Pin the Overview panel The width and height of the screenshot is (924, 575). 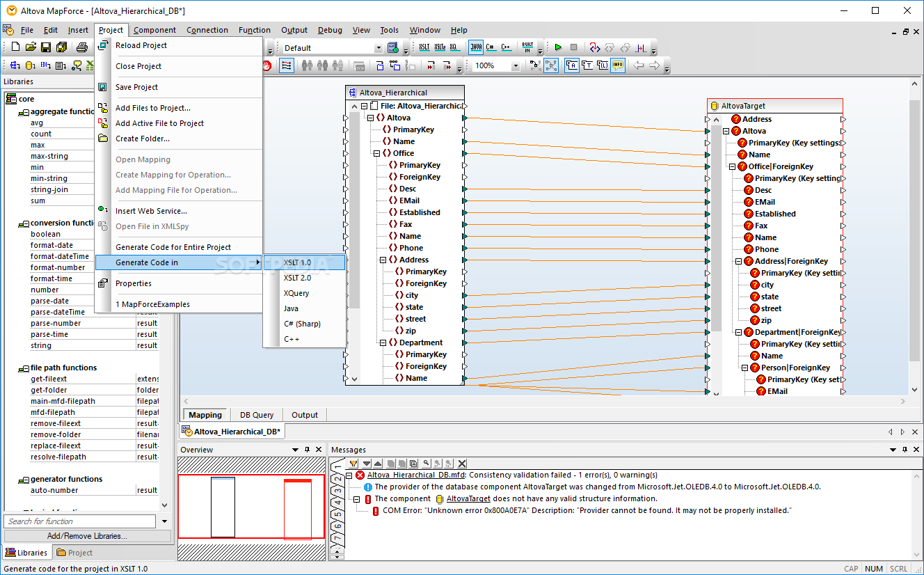[x=307, y=450]
